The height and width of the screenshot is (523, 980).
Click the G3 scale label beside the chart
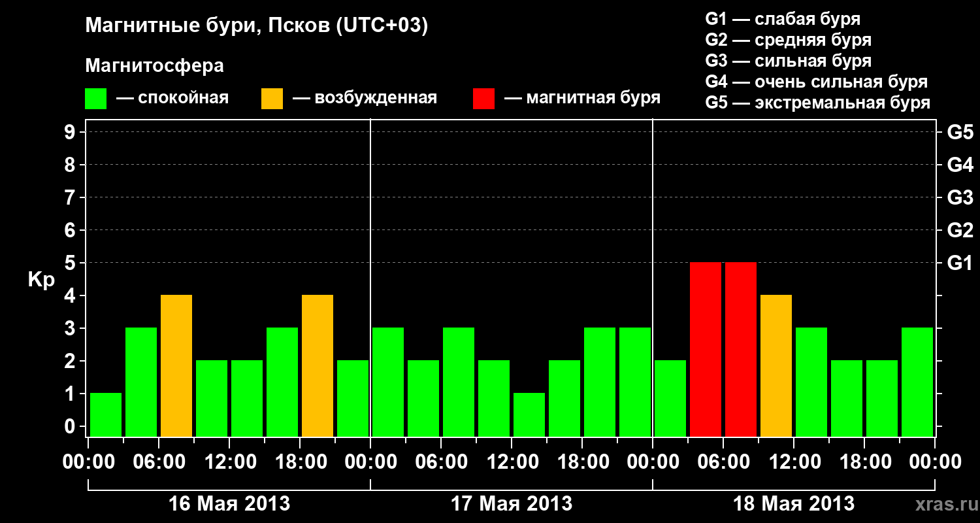[960, 197]
